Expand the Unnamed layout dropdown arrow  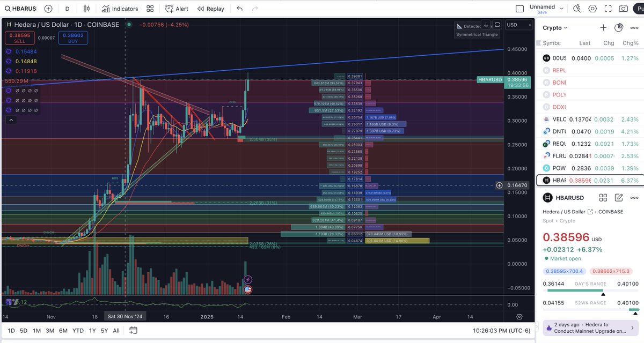click(x=561, y=9)
